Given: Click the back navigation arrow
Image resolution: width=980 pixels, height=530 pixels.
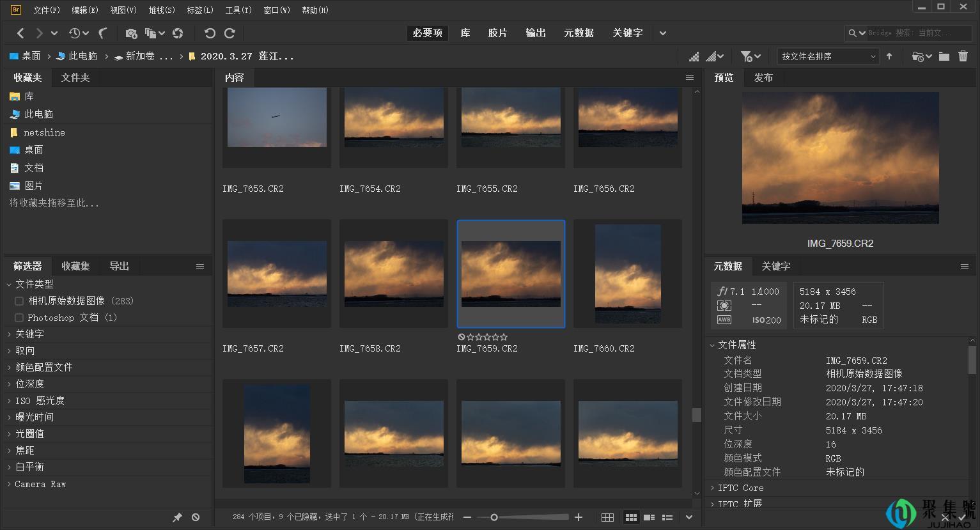Looking at the screenshot, I should click(x=20, y=33).
